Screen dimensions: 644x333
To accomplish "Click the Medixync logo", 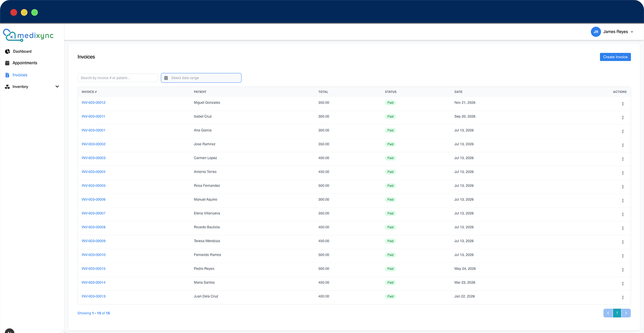I will [x=28, y=35].
